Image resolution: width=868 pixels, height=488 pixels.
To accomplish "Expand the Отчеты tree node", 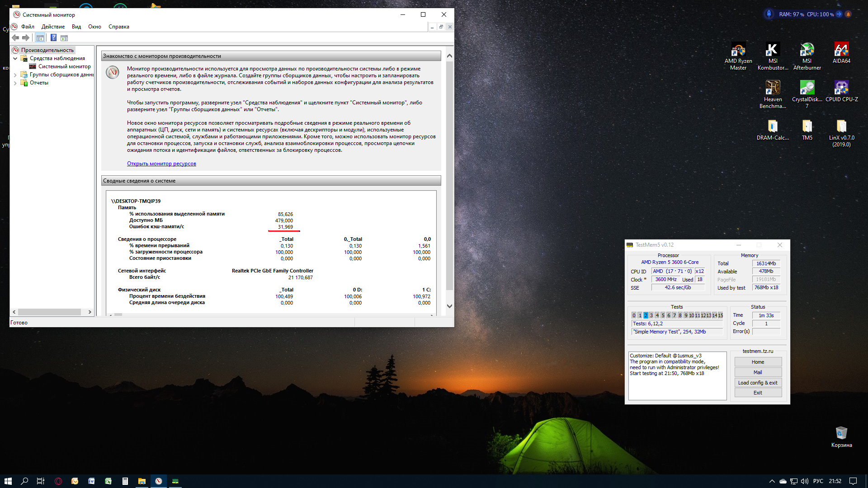I will point(15,83).
